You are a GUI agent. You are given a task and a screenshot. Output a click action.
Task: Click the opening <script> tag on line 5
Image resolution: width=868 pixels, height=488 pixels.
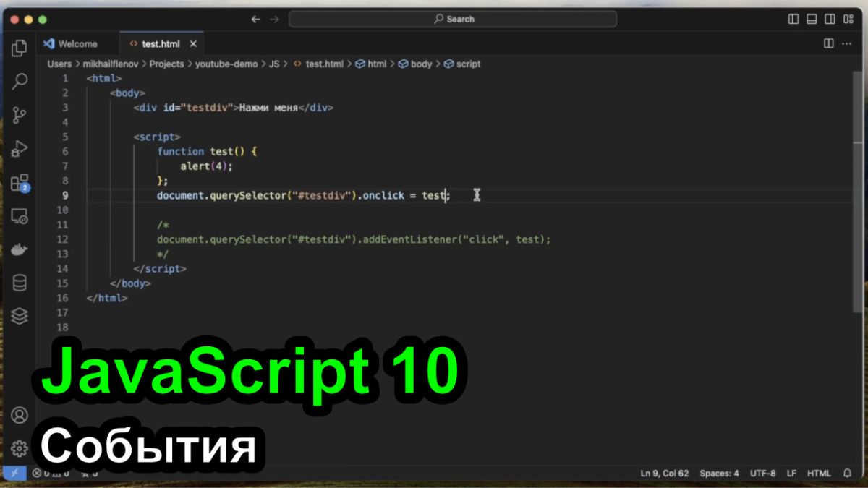[x=157, y=137]
